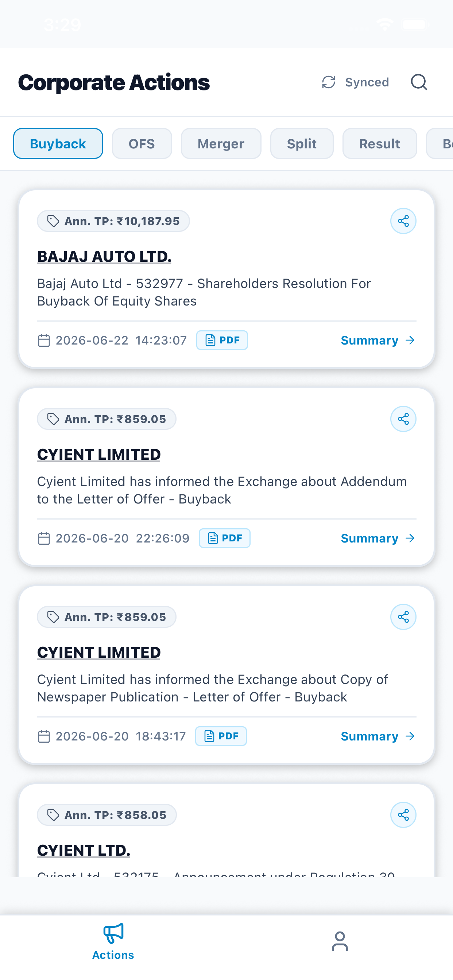Toggle the Merger filter chip
The width and height of the screenshot is (453, 980).
[x=221, y=143]
